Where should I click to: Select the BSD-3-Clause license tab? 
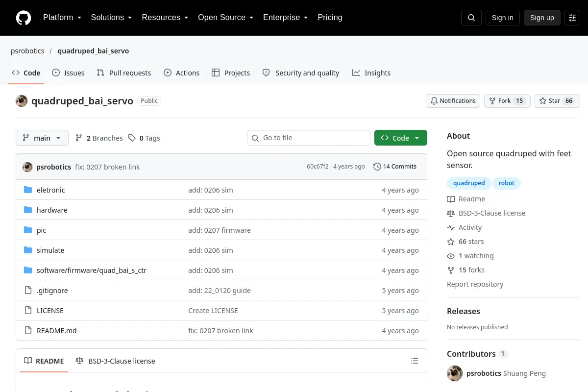pos(115,361)
